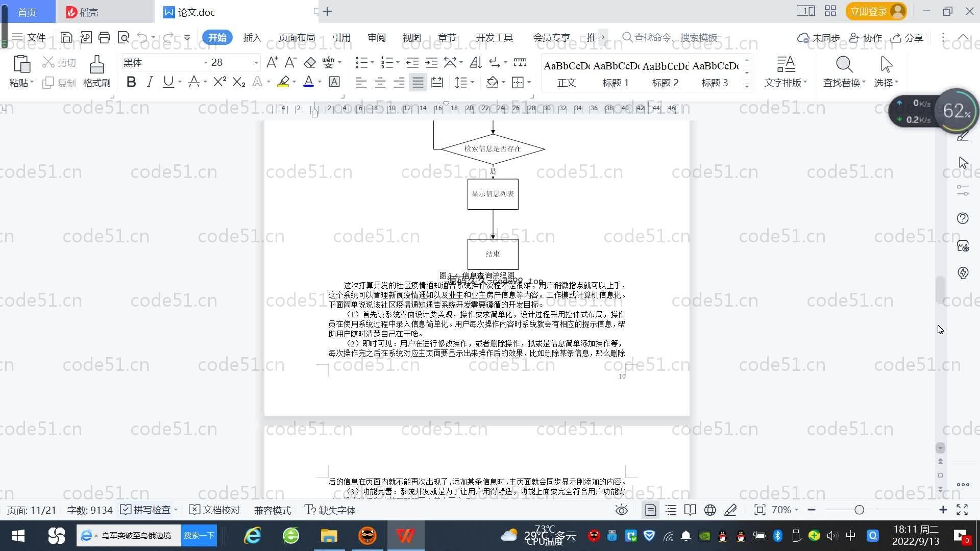Expand numbered list dropdown arrow

coord(398,63)
